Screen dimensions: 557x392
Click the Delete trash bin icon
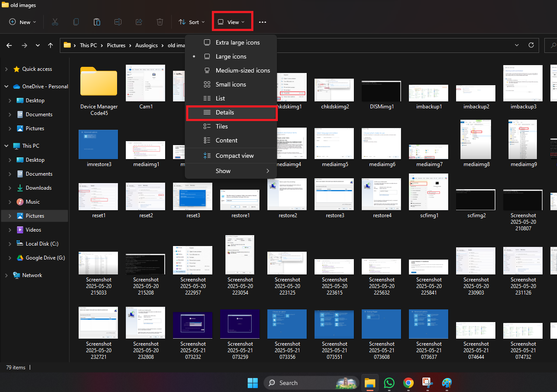coord(160,22)
